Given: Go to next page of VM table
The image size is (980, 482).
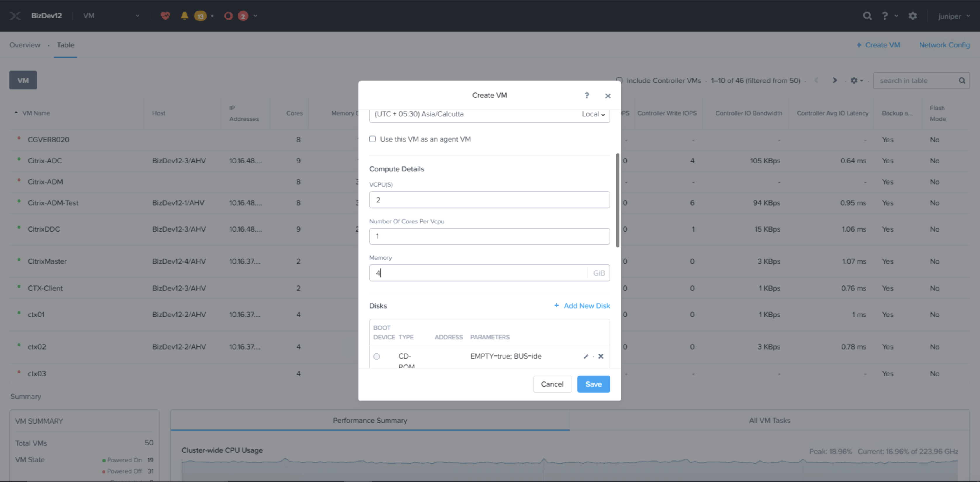Looking at the screenshot, I should [x=835, y=80].
